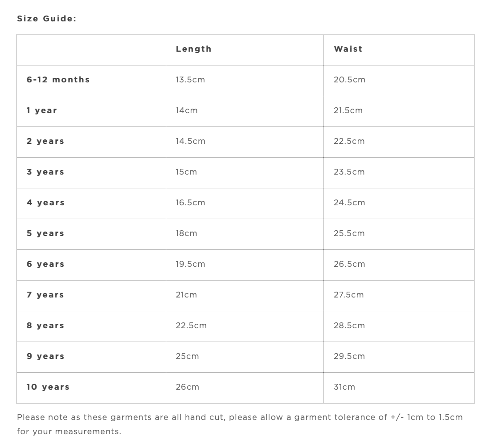Click the 29.5cm waist value

point(349,356)
